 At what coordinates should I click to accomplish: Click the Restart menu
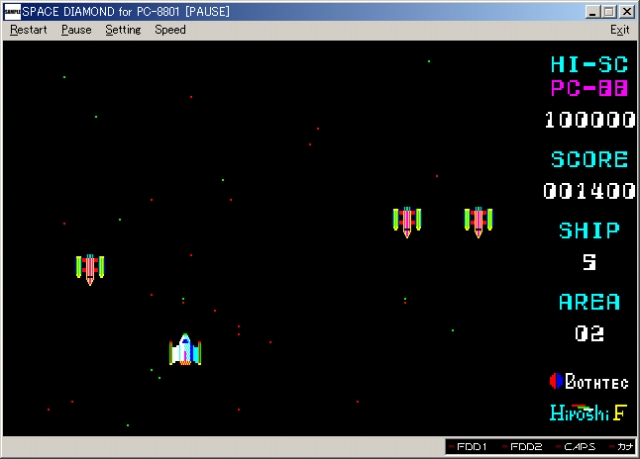point(28,30)
